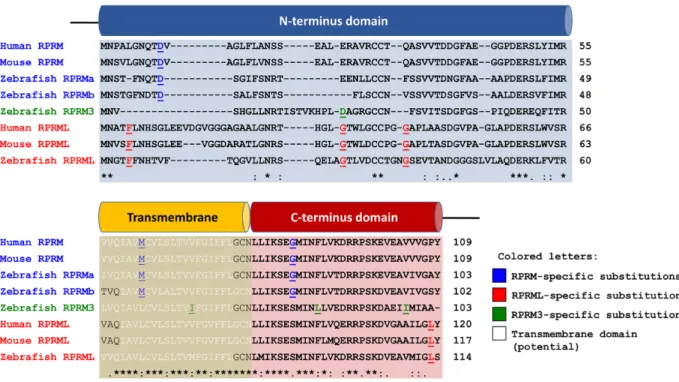Click Mouse RPRML sequence starting MNVSFLNHSGLEE
The image size is (679, 382).
(x=333, y=145)
